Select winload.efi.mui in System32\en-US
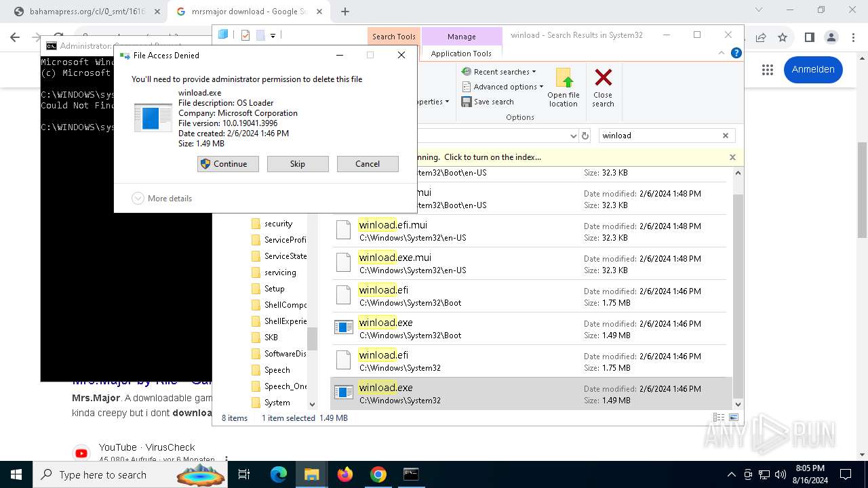 [529, 231]
